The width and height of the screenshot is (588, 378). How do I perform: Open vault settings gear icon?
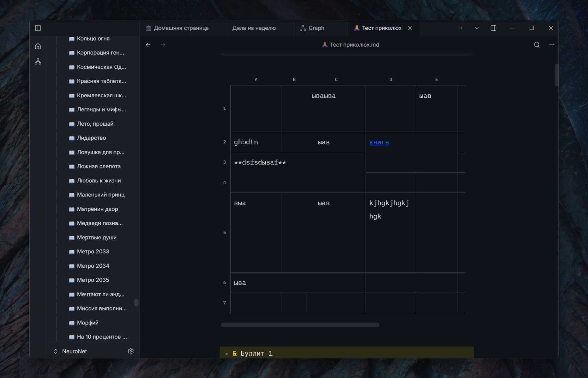[x=131, y=351]
